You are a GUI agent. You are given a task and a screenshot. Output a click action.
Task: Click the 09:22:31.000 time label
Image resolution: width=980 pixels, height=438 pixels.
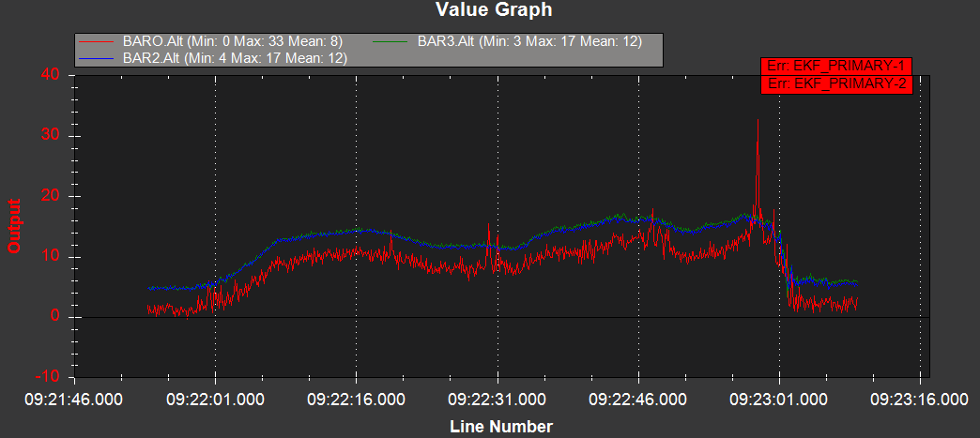coord(498,400)
